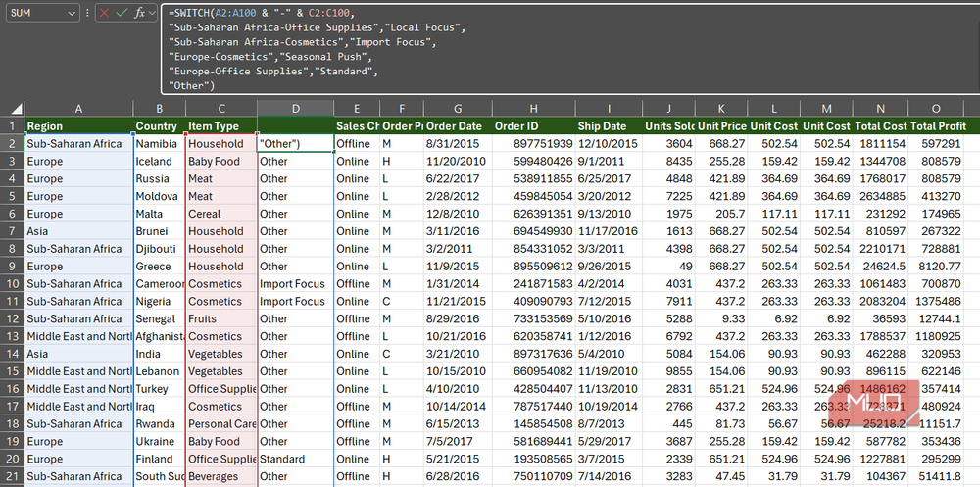This screenshot has width=980, height=487.
Task: Click Order ID 897751939
Action: tap(533, 144)
